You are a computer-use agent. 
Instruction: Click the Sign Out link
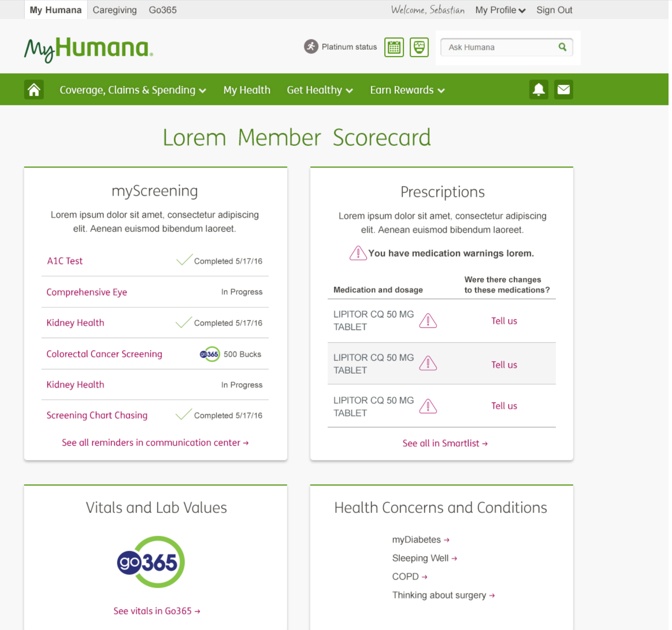pyautogui.click(x=554, y=10)
